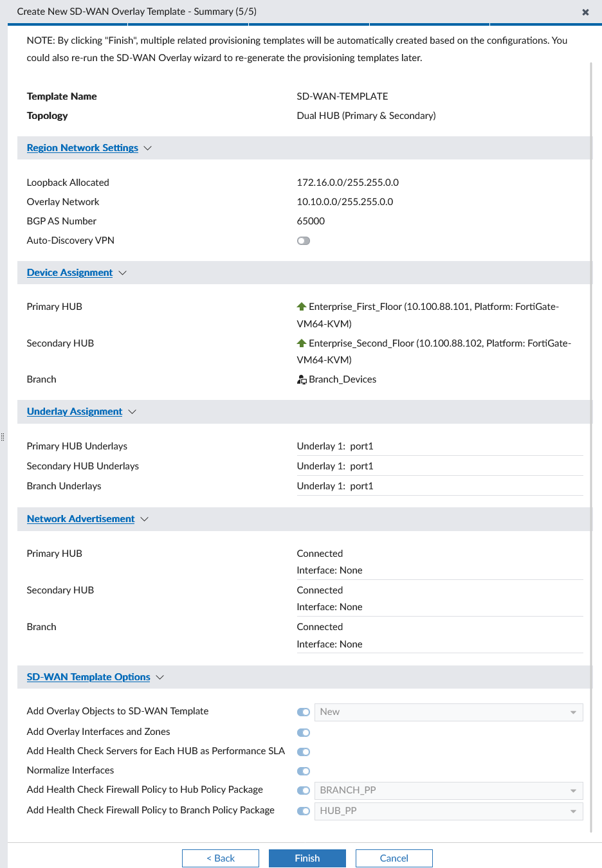Click the Branch_Devices device group icon
Viewport: 602px width, 868px height.
[301, 380]
